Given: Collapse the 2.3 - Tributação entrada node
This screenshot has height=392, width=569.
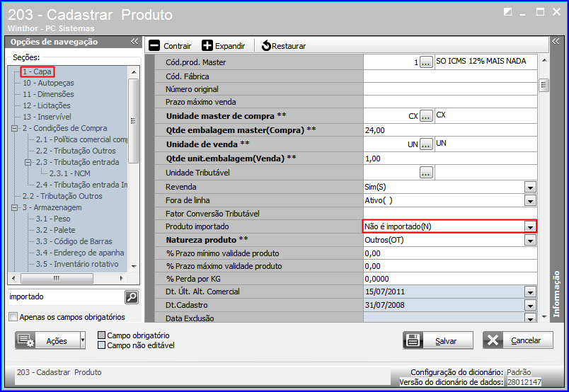Looking at the screenshot, I should [x=28, y=162].
